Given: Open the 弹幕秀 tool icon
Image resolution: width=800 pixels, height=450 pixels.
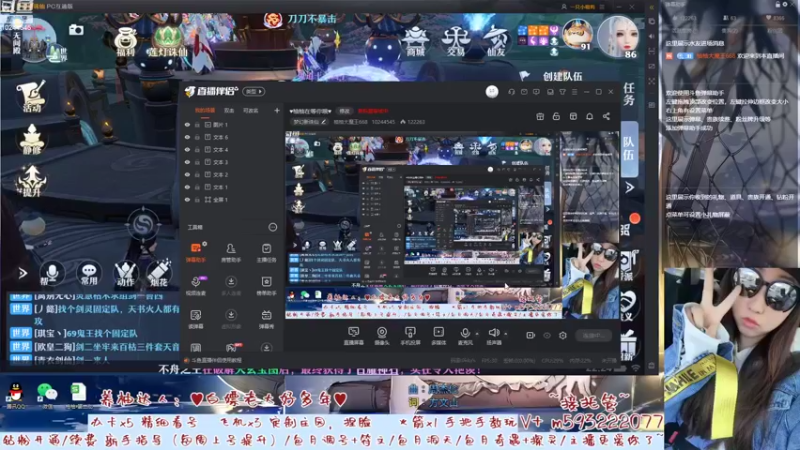Looking at the screenshot, I should point(266,319).
